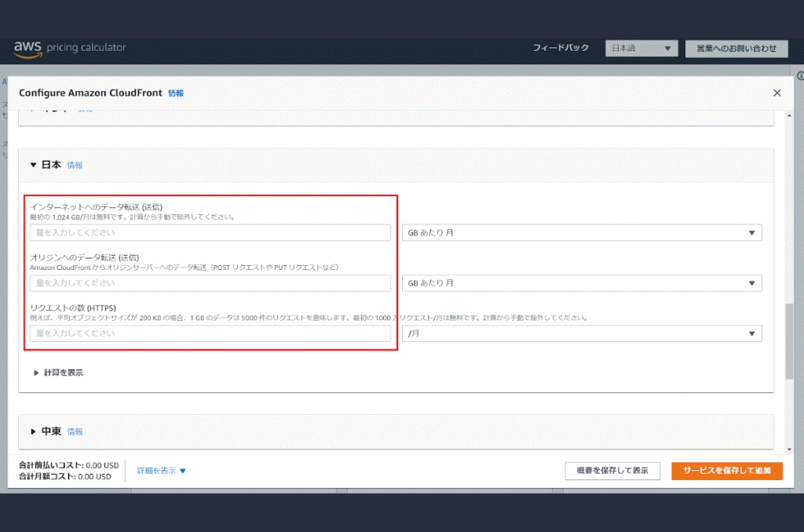Open the /月 dropdown for HTTPS requests
The image size is (804, 532).
[x=582, y=333]
